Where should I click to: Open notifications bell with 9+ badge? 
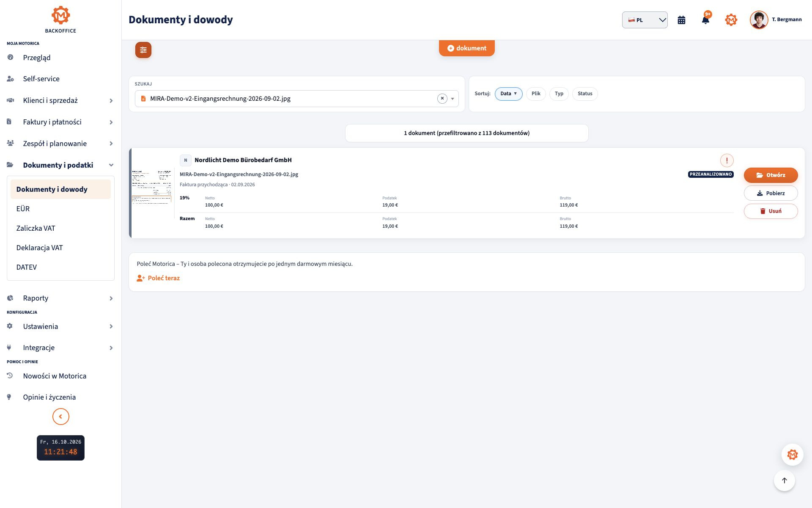tap(705, 19)
